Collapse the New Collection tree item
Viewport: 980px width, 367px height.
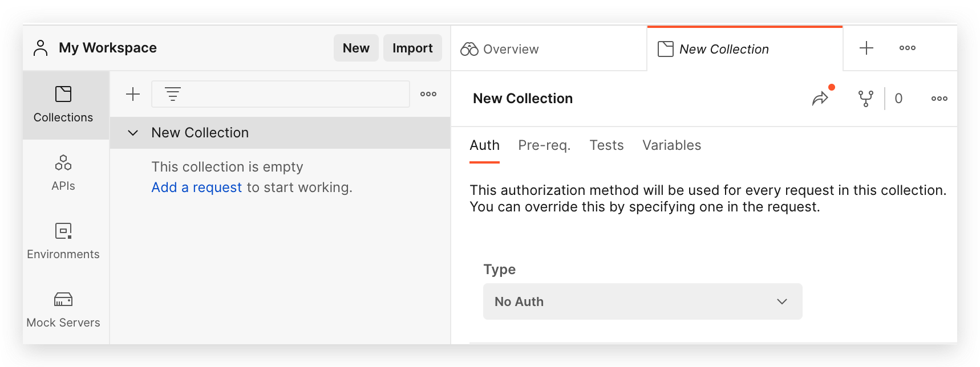pyautogui.click(x=133, y=133)
